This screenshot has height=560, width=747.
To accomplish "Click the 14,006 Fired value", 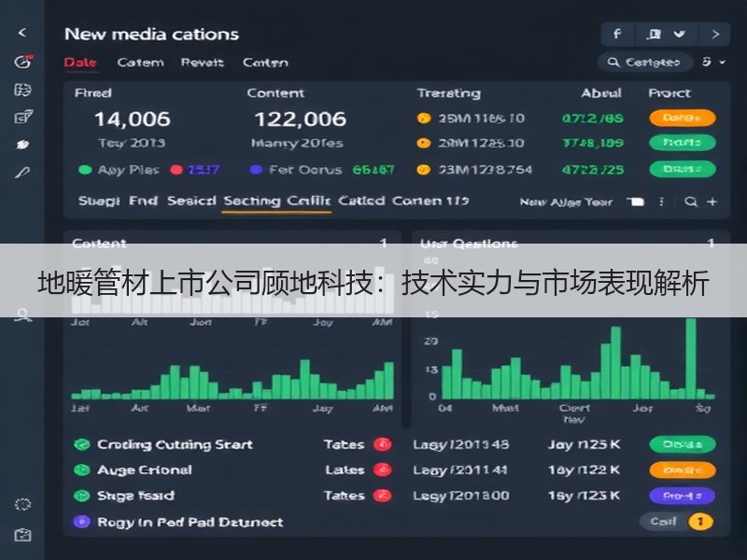I will pos(132,119).
